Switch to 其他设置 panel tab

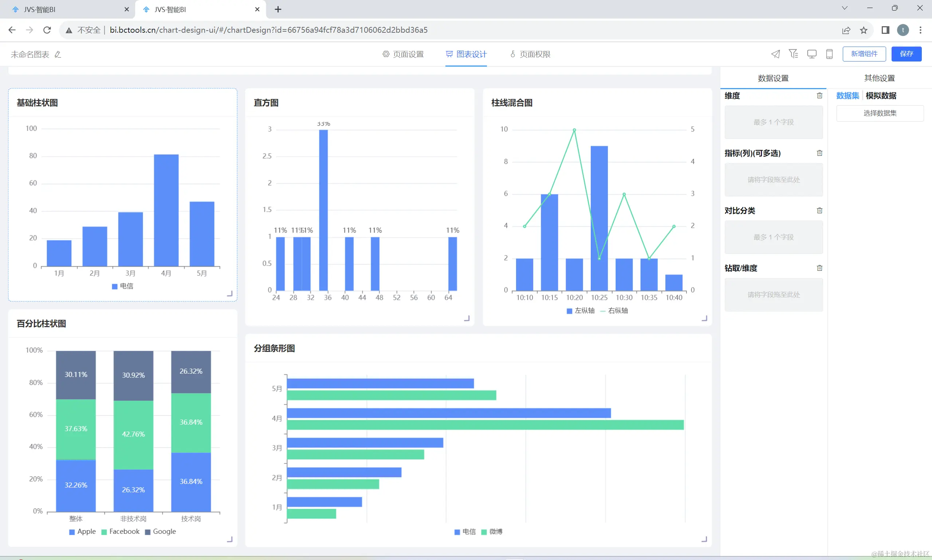(x=879, y=78)
